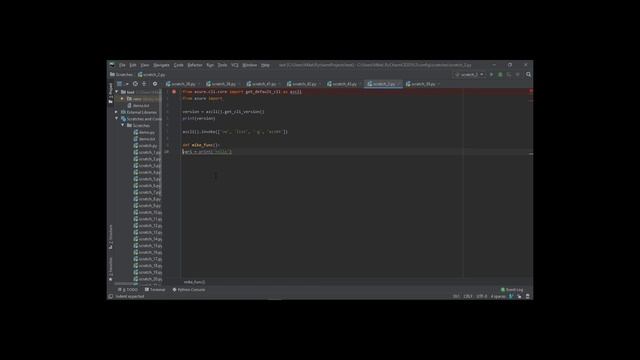Open the VCS menu

[x=235, y=65]
